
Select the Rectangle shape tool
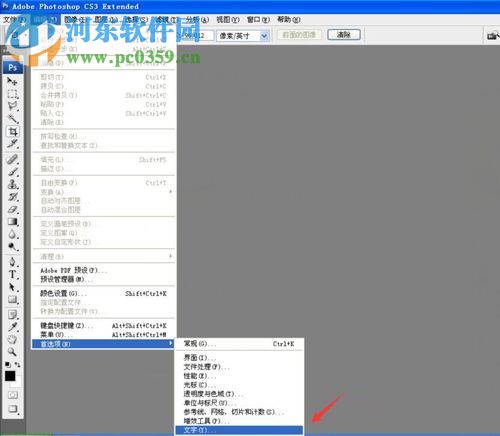click(12, 300)
